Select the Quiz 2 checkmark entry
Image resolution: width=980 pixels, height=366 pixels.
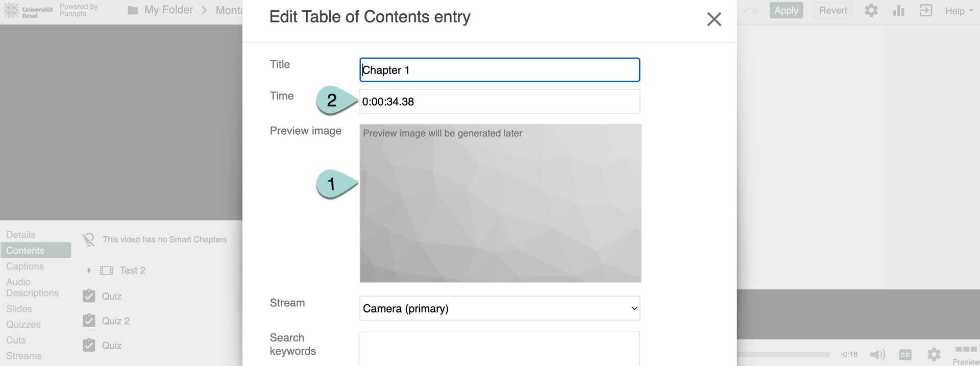click(89, 321)
